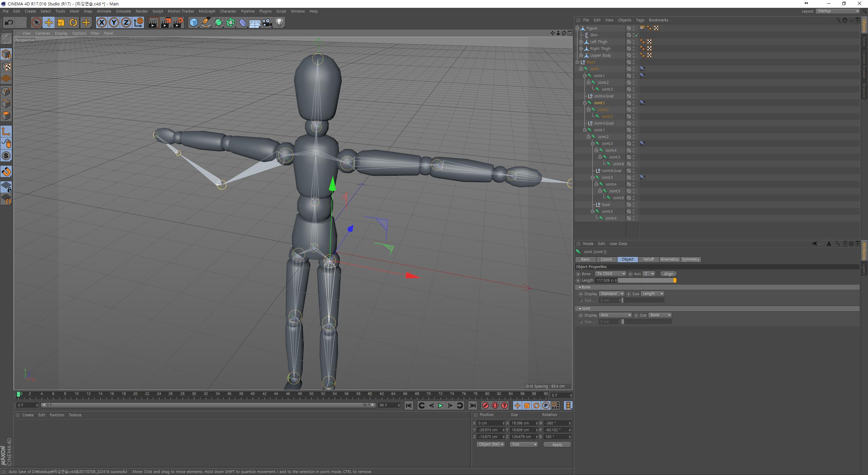The width and height of the screenshot is (868, 475).
Task: Enable Axis mode in left sidebar
Action: 6,131
